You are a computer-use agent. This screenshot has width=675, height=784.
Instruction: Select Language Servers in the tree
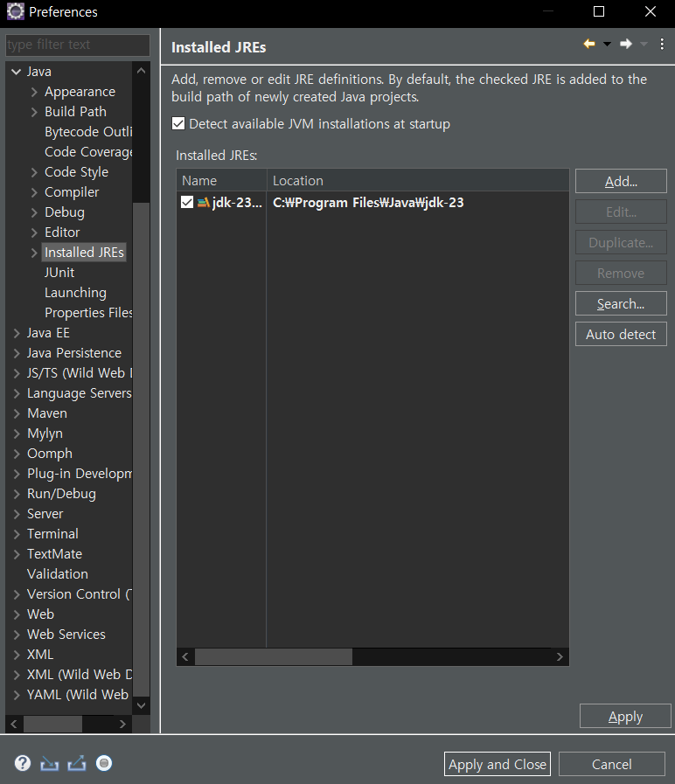79,393
